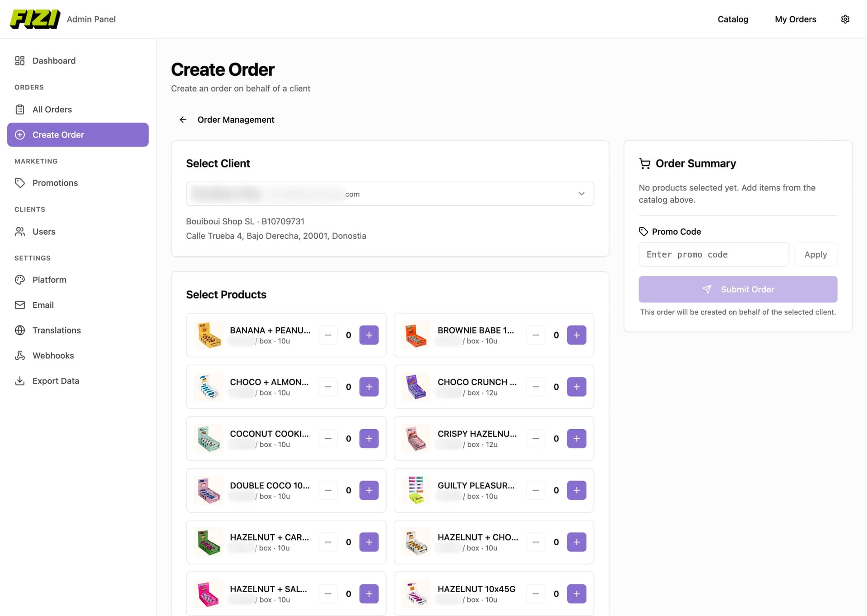This screenshot has width=867, height=616.
Task: Go to My Orders in header
Action: 795,19
